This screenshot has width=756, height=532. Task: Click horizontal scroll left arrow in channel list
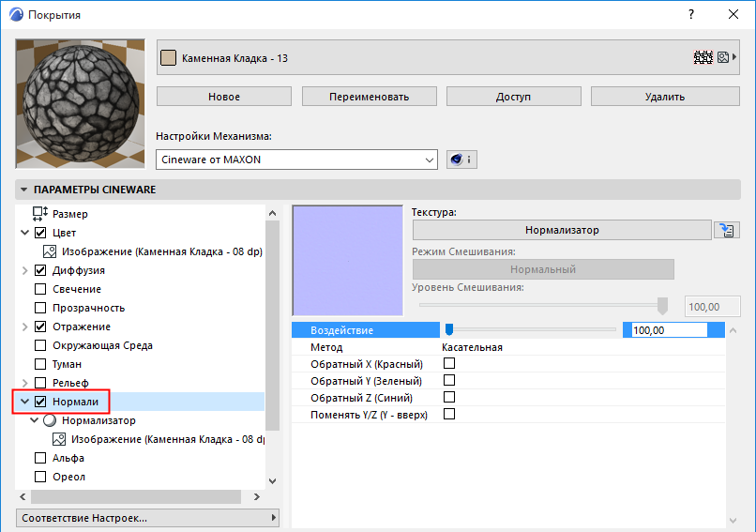tap(23, 496)
